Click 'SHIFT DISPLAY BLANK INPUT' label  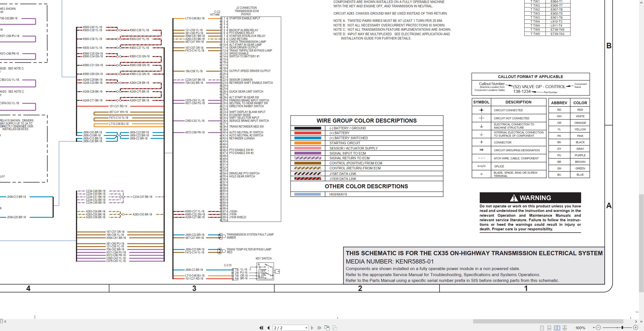click(x=247, y=112)
